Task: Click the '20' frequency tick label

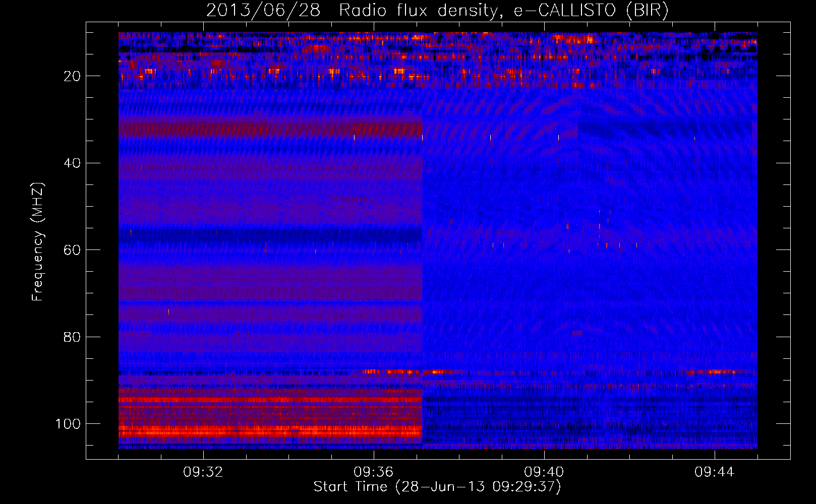Action: [x=73, y=76]
